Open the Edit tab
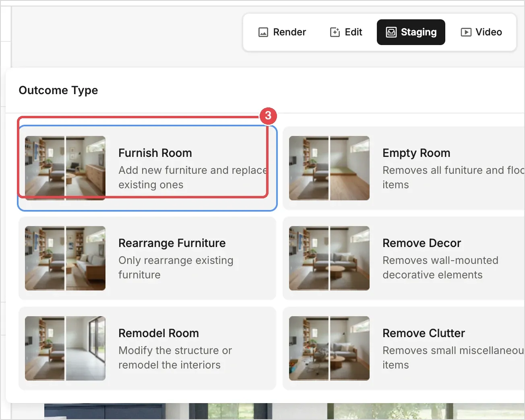 click(346, 32)
